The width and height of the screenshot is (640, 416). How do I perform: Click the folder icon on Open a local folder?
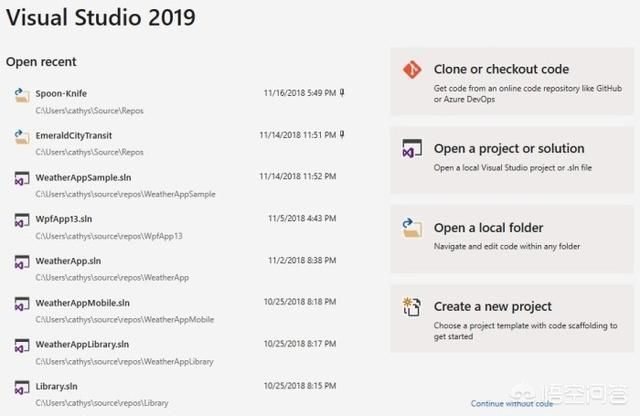click(412, 228)
